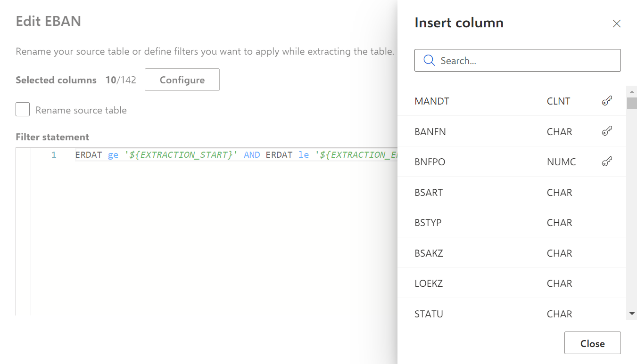Click the Close button at panel bottom

592,343
